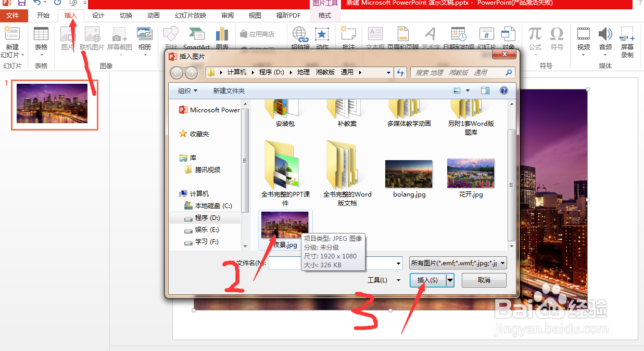This screenshot has height=351, width=644.
Task: Click the dialog Back navigation arrow
Action: point(177,72)
